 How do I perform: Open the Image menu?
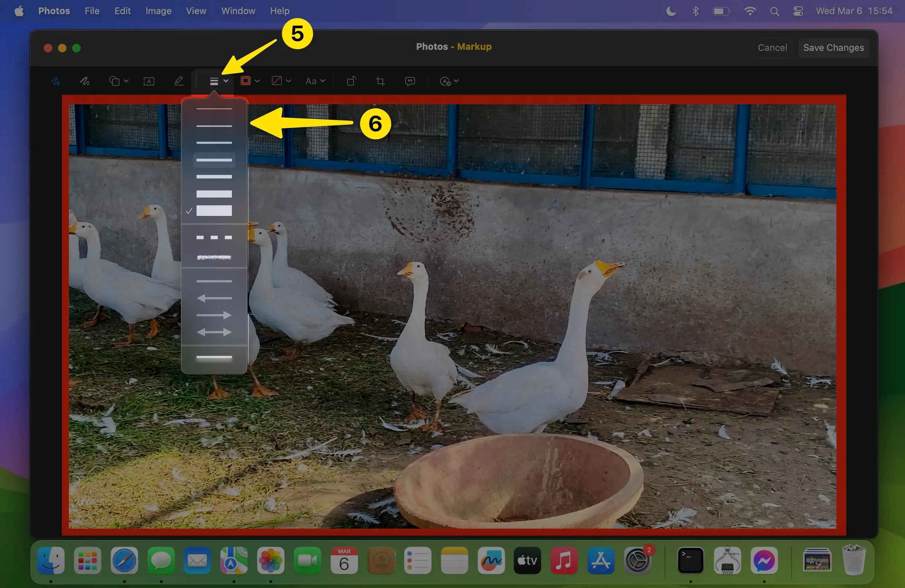pyautogui.click(x=158, y=11)
